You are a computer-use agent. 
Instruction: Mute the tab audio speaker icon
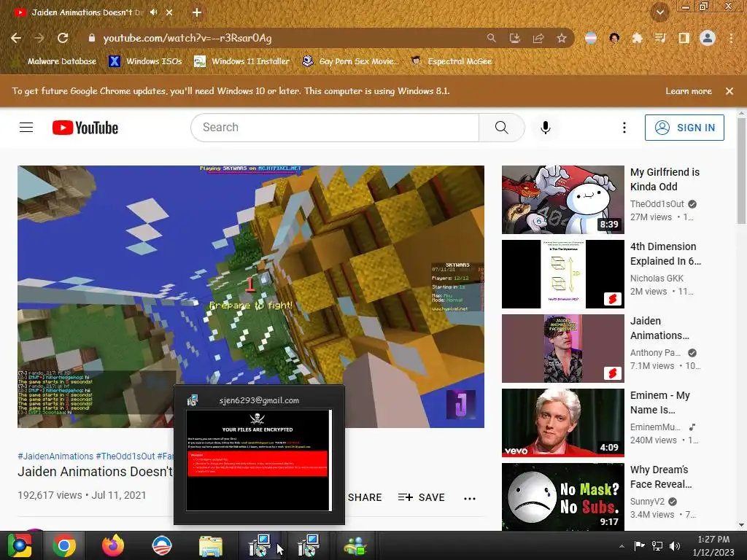point(153,12)
